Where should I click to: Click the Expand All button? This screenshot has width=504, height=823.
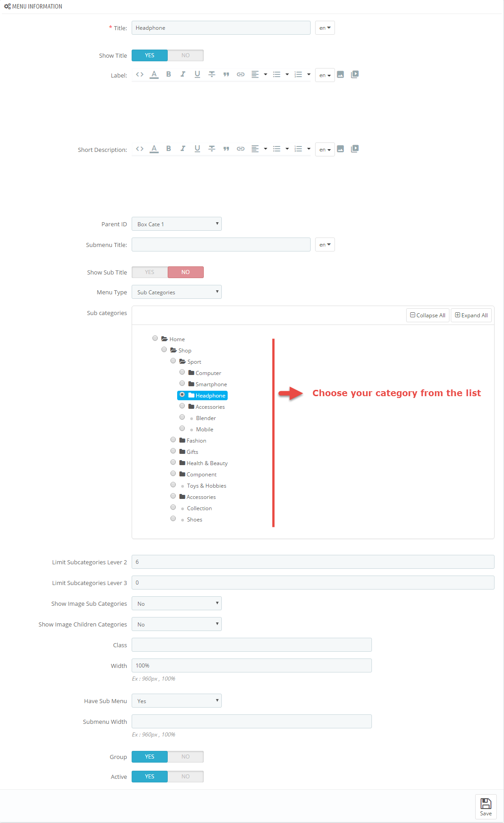point(471,315)
